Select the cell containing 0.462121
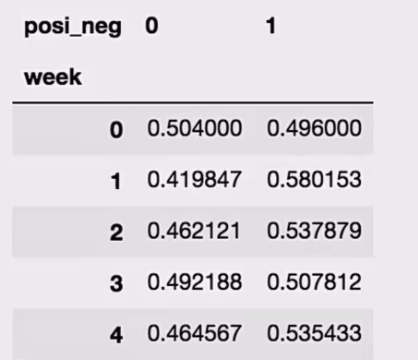Image resolution: width=418 pixels, height=360 pixels. pyautogui.click(x=194, y=231)
